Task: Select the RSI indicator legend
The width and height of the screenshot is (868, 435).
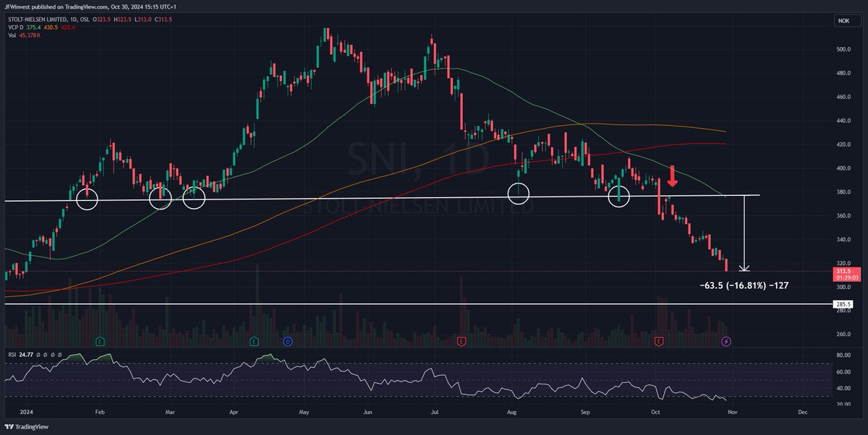Action: point(12,355)
